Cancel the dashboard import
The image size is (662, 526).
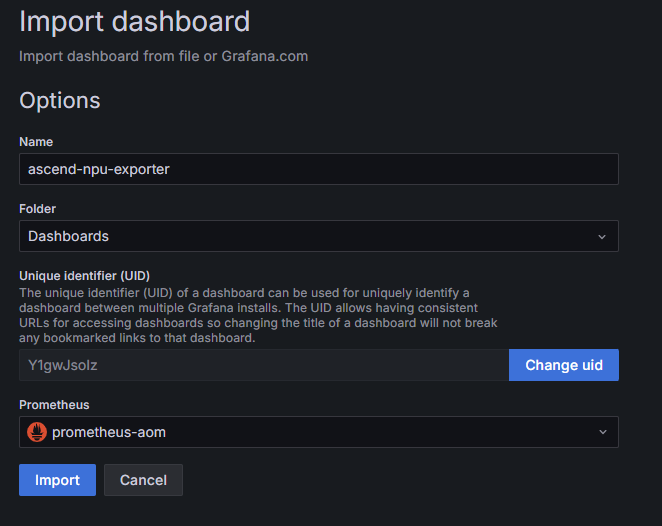pos(143,480)
